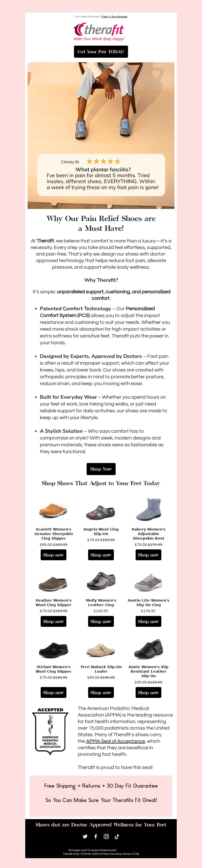The image size is (202, 868).
Task: Open the Instagram icon in footer
Action: [x=106, y=836]
